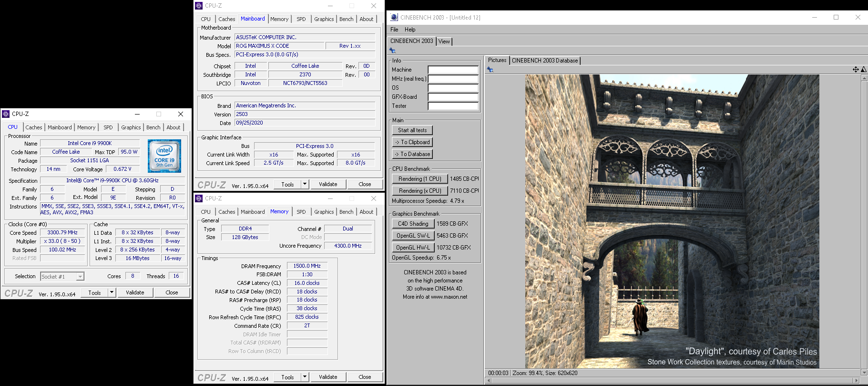The image size is (868, 386).
Task: Click the '10732 CB-GFX' OpenGL HW-L score
Action: [x=454, y=248]
